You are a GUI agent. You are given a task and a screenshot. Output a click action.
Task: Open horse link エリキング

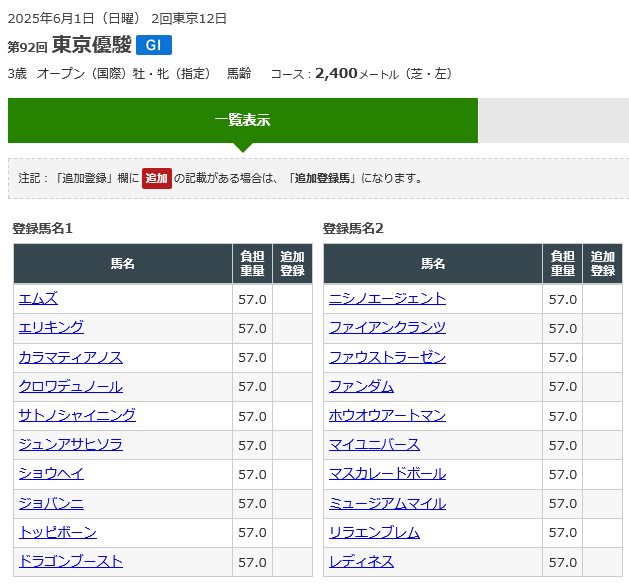pyautogui.click(x=51, y=327)
